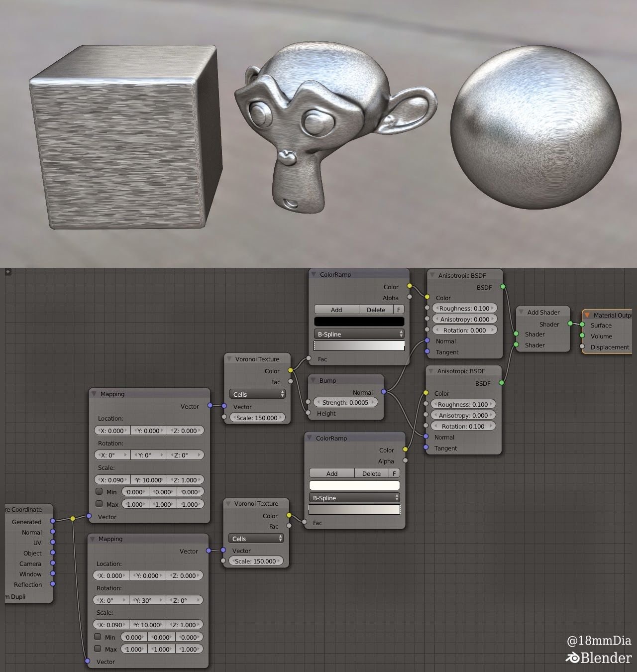Collapse the Add Shader node with its triangle
The height and width of the screenshot is (672, 637).
point(522,312)
